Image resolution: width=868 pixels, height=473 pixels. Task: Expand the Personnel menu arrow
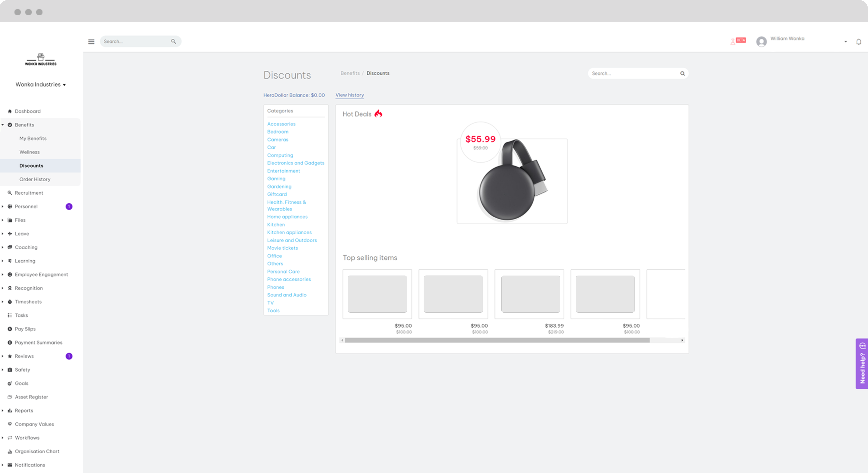[x=3, y=206]
